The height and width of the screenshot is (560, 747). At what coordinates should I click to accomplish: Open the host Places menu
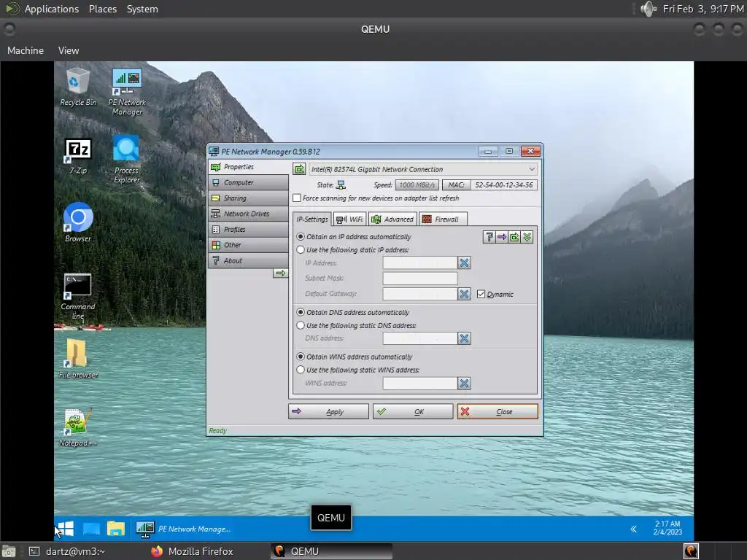[x=102, y=9]
